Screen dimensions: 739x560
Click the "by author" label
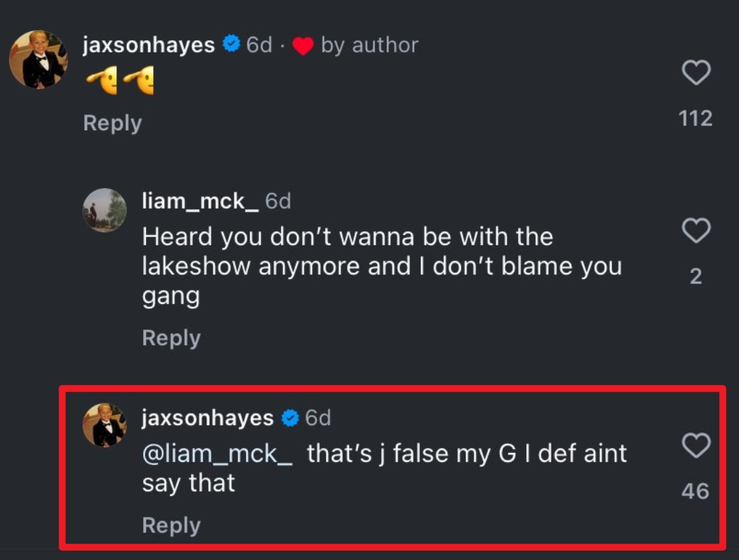click(369, 45)
